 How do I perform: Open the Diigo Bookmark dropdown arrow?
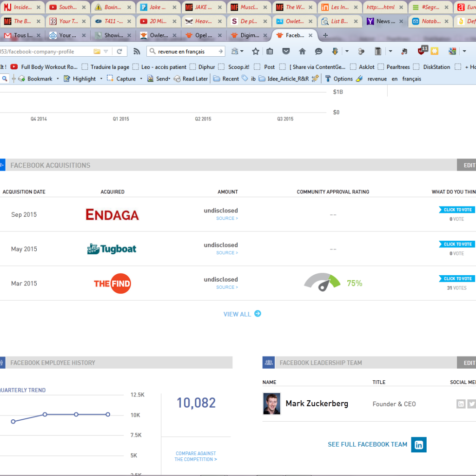[x=58, y=79]
